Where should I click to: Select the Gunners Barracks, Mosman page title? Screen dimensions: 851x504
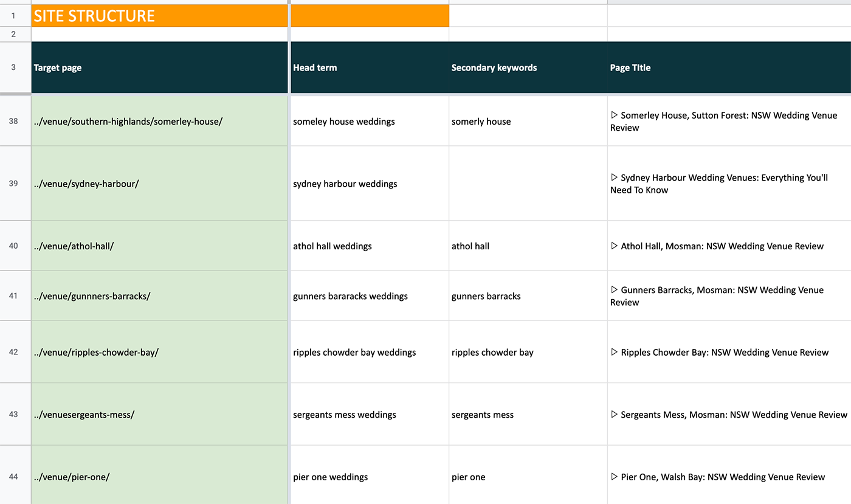(729, 295)
